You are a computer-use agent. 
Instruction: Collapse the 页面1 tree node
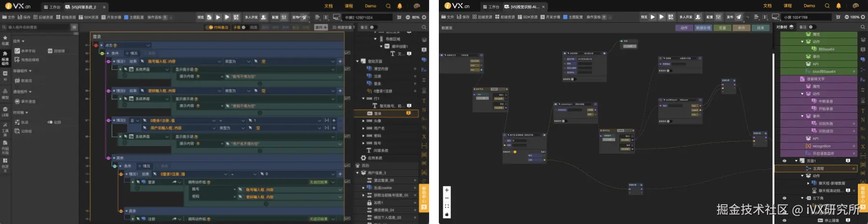click(x=796, y=161)
